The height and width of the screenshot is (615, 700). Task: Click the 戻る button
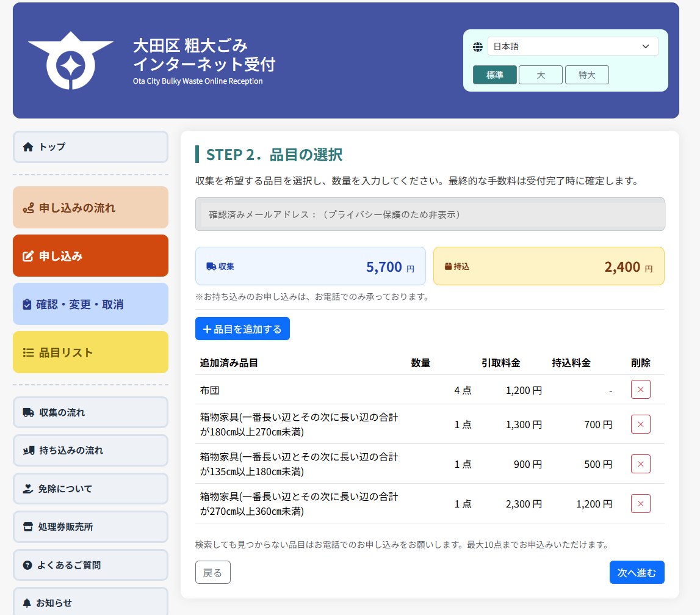(213, 572)
